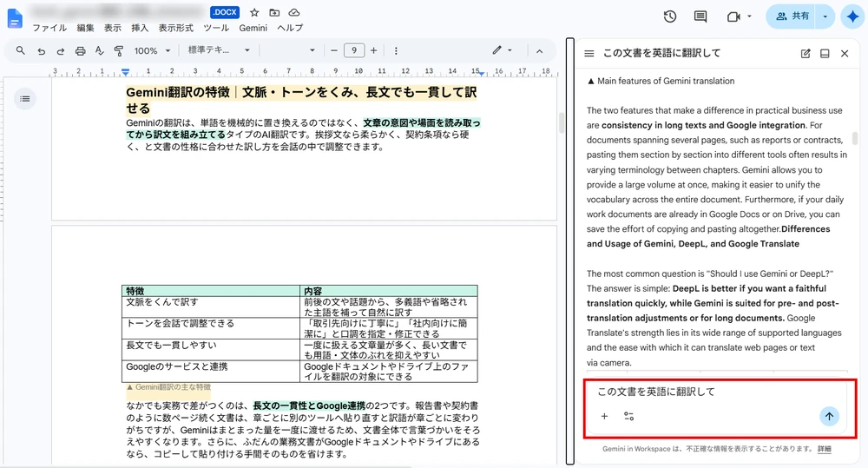Move document to a folder
868x468 pixels.
click(274, 12)
